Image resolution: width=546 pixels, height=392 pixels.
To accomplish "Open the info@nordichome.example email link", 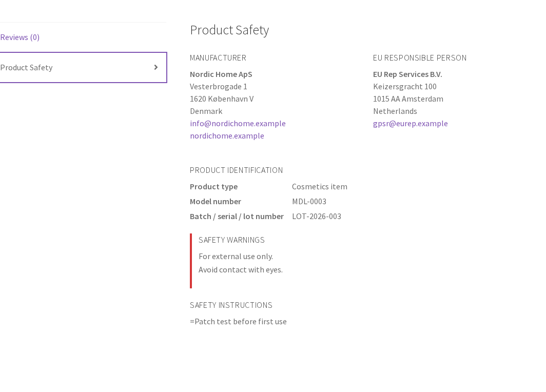I will (x=238, y=124).
